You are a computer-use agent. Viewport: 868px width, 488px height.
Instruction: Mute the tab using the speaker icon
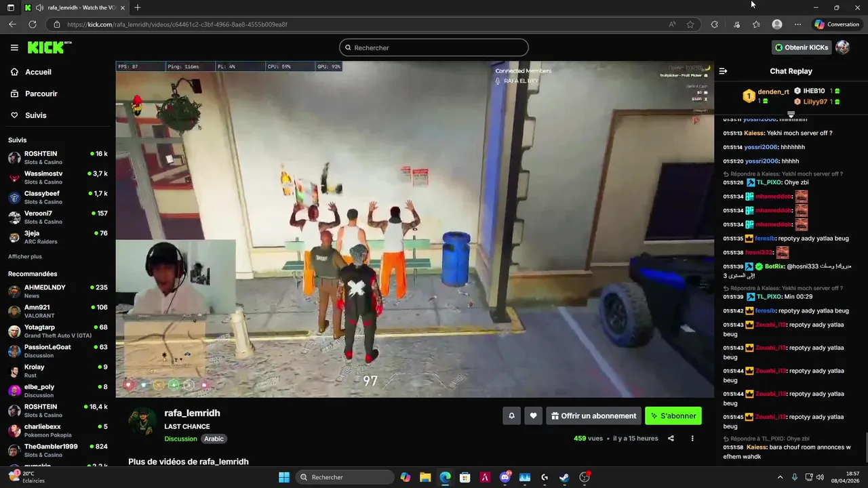pyautogui.click(x=39, y=7)
